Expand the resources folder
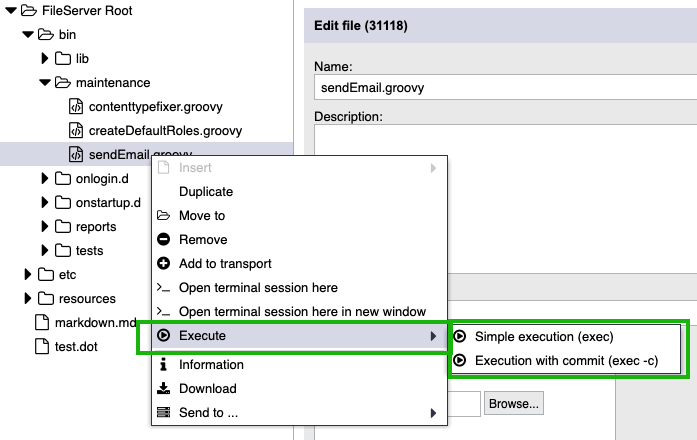697x440 pixels. (28, 299)
